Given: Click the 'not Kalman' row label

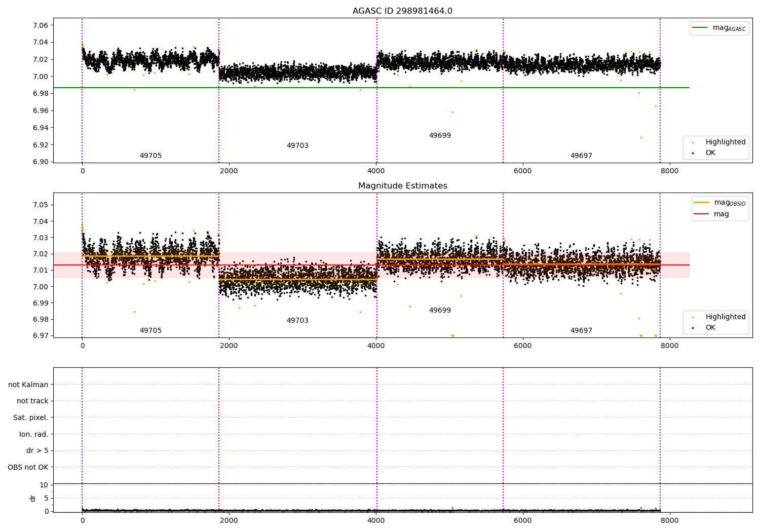Looking at the screenshot, I should click(28, 385).
